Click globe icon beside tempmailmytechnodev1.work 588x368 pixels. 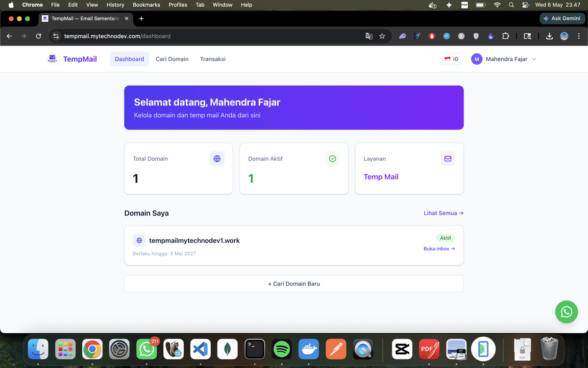coord(139,240)
